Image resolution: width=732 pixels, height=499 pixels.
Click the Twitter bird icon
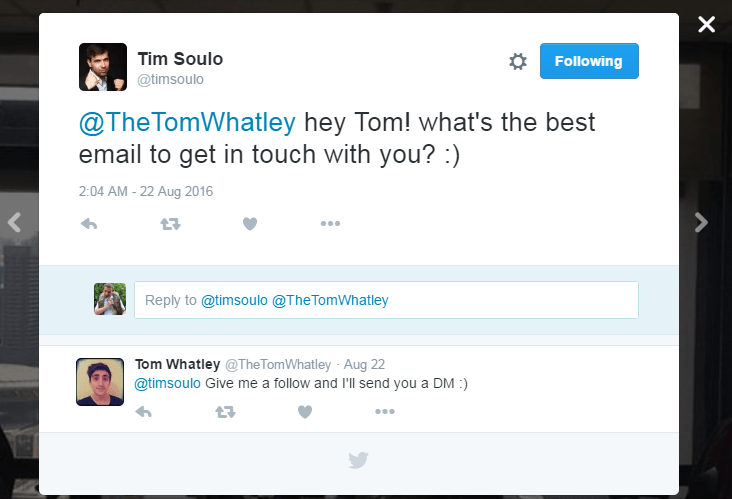[x=358, y=460]
